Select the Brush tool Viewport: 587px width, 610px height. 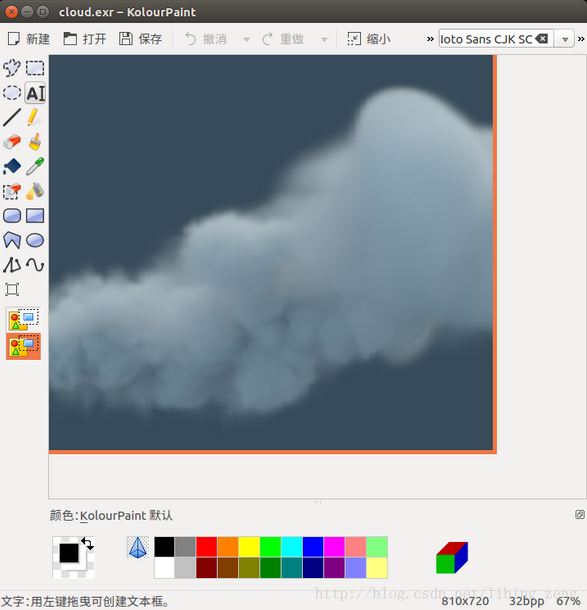pos(35,142)
